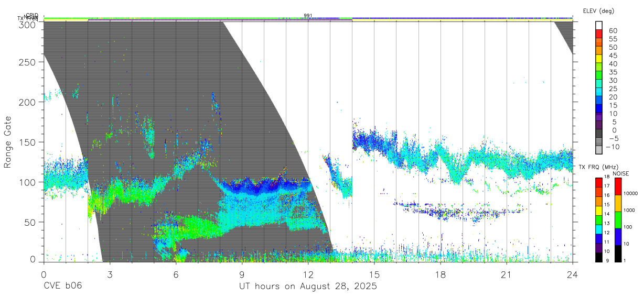Viewport: 644px width, 297px height.
Task: Click the 'UT hours on August 28, 2025' label
Action: 308,287
